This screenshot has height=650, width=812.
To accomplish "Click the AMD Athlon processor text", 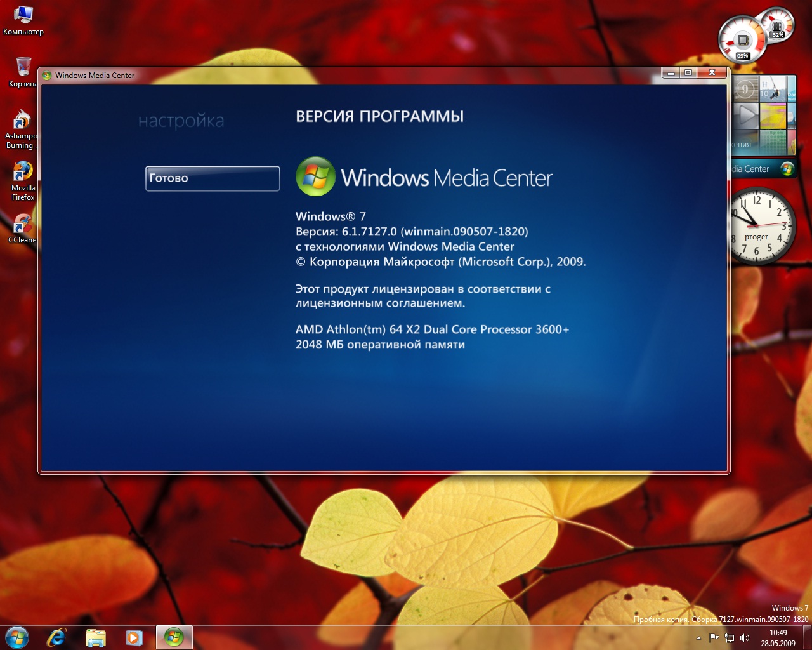I will point(432,329).
